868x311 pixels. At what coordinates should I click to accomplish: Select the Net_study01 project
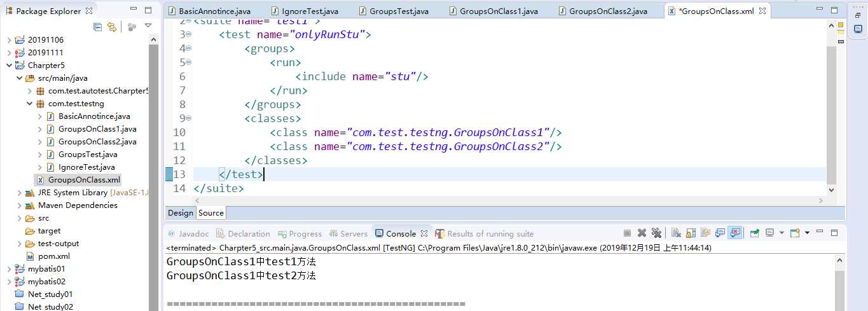coord(44,294)
